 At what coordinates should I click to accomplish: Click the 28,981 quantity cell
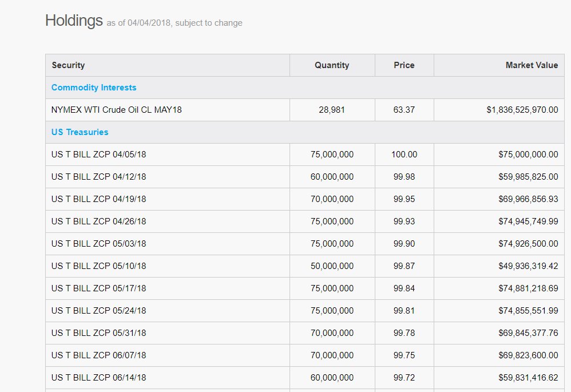click(x=332, y=110)
